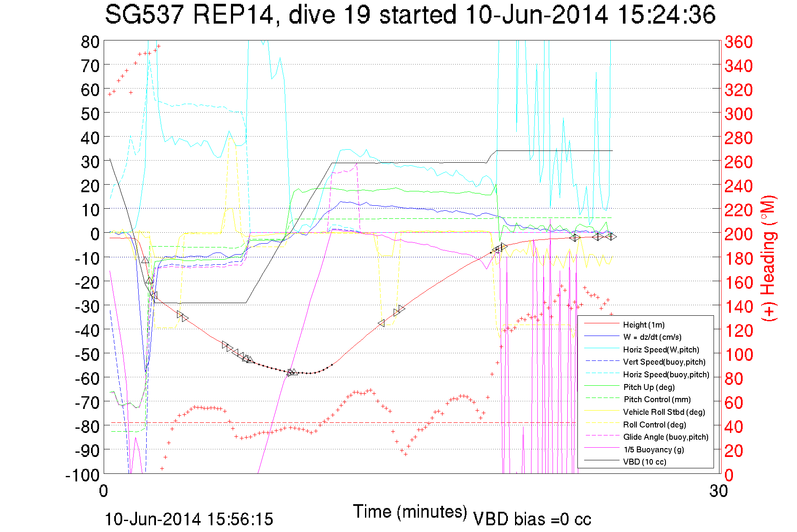Click the red '220' heading tick label
Screen dimensions: 797x532
pyautogui.click(x=738, y=210)
